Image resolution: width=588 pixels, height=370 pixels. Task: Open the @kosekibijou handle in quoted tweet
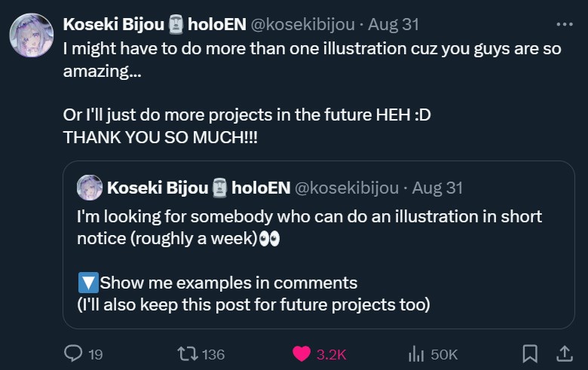pyautogui.click(x=346, y=188)
